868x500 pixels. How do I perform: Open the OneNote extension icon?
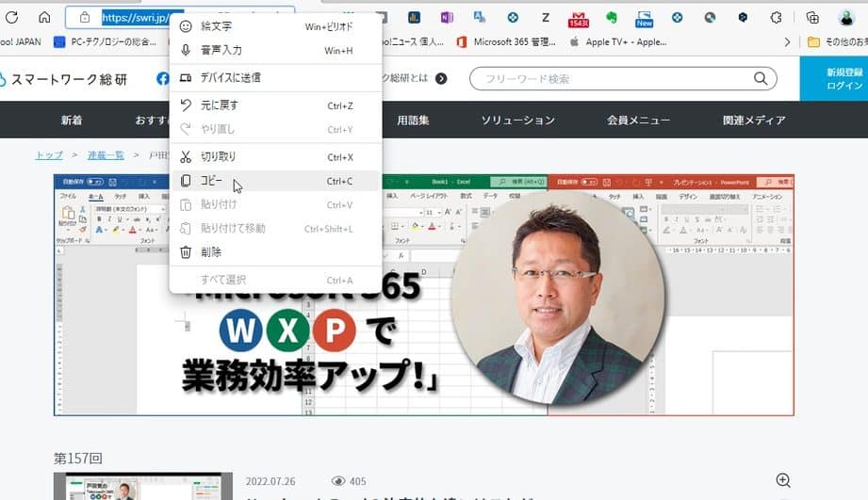coord(447,17)
